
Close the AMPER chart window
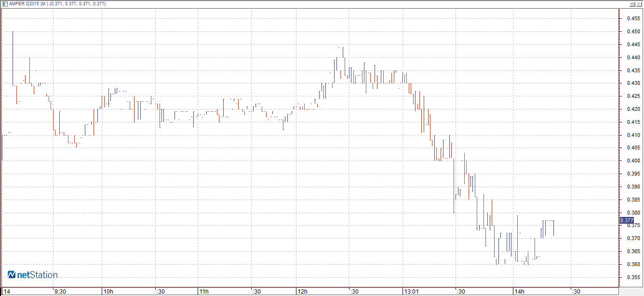tap(639, 3)
